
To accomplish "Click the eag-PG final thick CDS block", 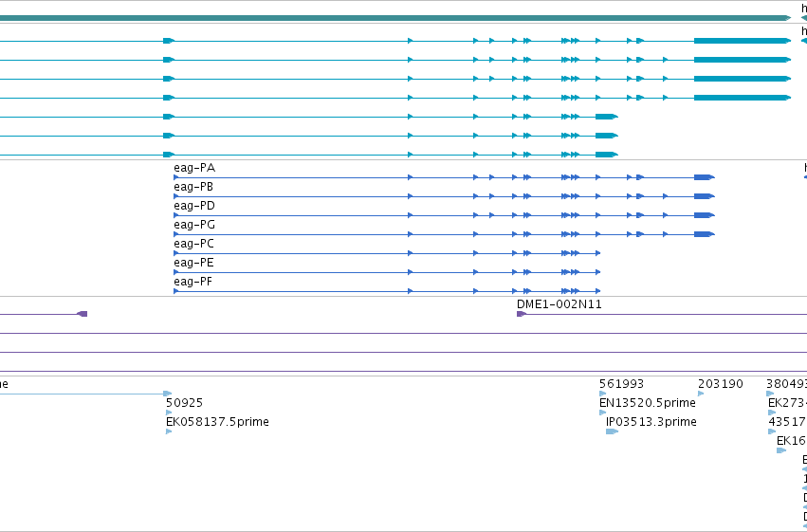I will coord(704,234).
